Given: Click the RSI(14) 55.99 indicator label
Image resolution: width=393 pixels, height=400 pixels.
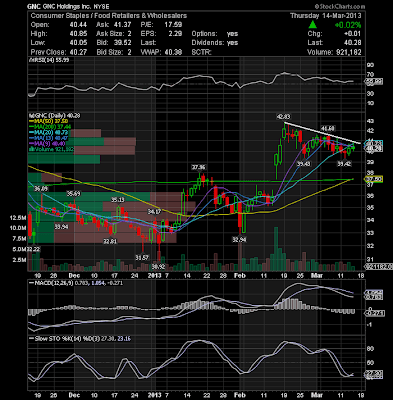Looking at the screenshot, I should coord(50,60).
